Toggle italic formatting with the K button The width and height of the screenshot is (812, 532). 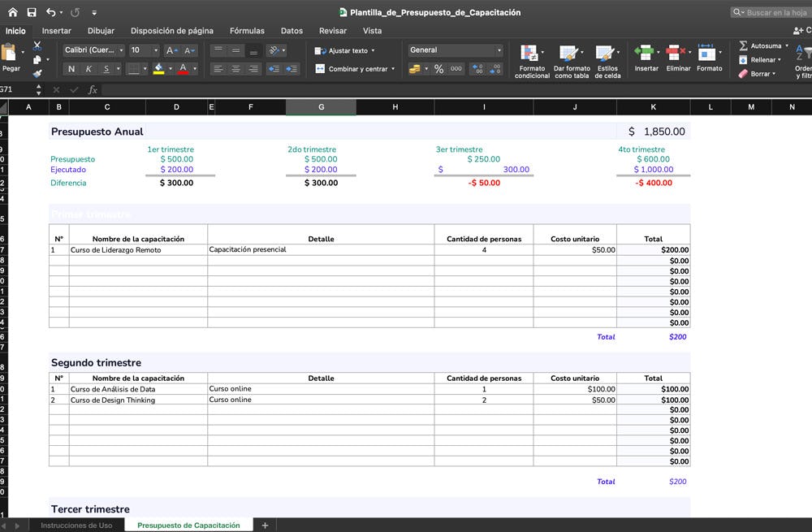(x=89, y=69)
